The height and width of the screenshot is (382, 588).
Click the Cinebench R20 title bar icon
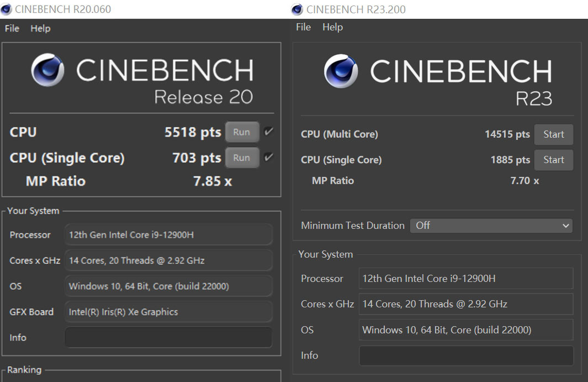(x=7, y=9)
